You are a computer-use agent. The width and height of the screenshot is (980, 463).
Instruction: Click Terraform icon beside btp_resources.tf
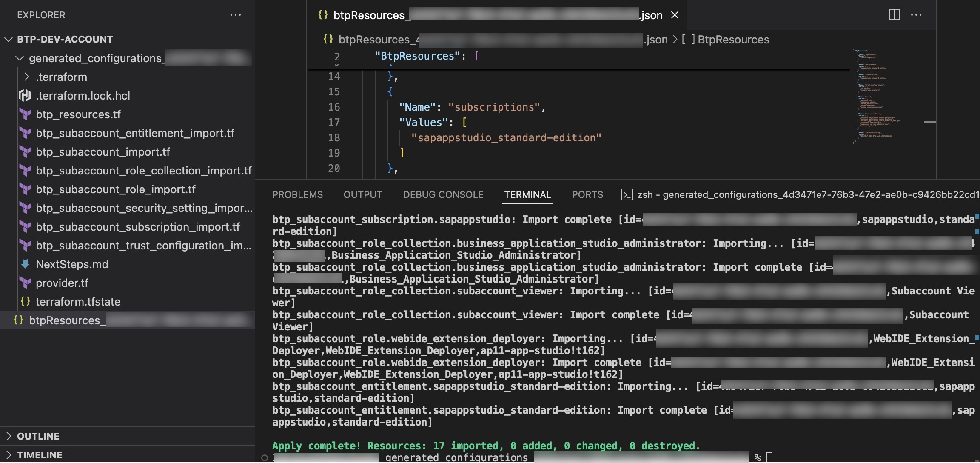point(26,114)
